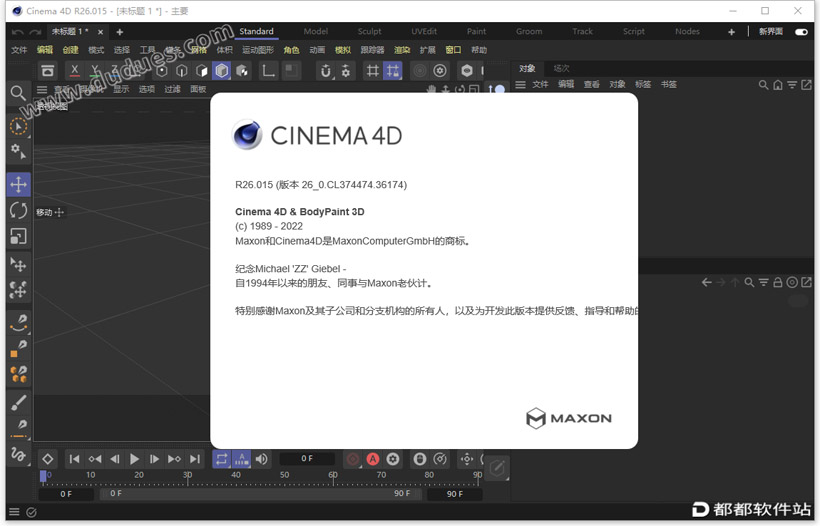820x526 pixels.
Task: Open the Help (帮助) menu
Action: (x=479, y=50)
